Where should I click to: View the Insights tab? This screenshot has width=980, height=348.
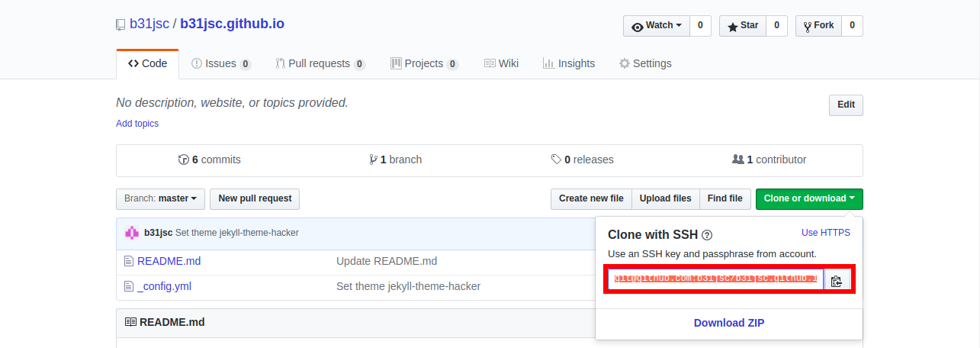[569, 63]
